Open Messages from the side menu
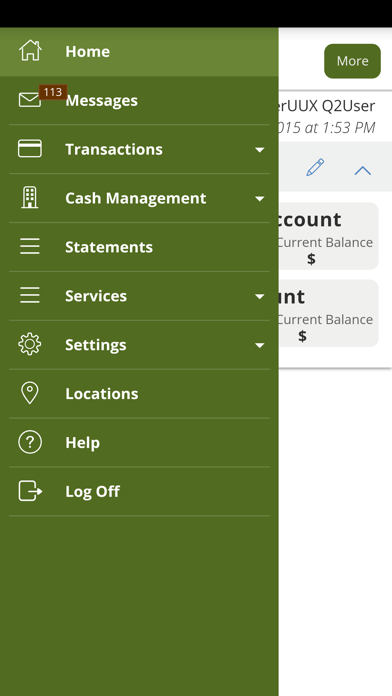 [x=139, y=100]
